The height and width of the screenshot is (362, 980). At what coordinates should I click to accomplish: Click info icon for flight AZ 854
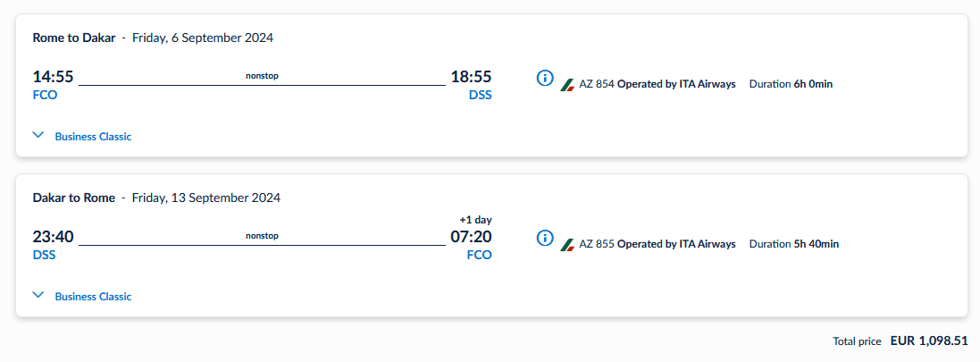545,78
